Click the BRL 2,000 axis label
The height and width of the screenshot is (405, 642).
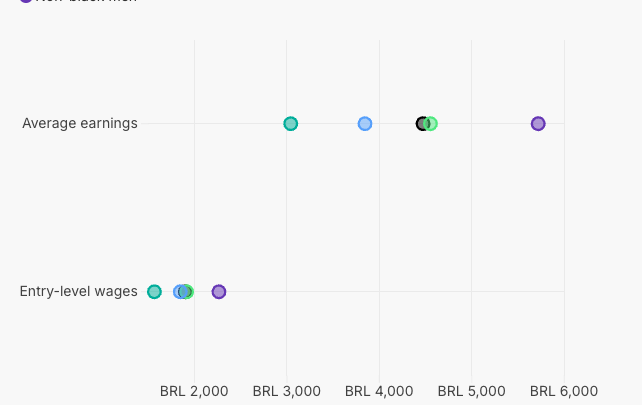click(194, 391)
